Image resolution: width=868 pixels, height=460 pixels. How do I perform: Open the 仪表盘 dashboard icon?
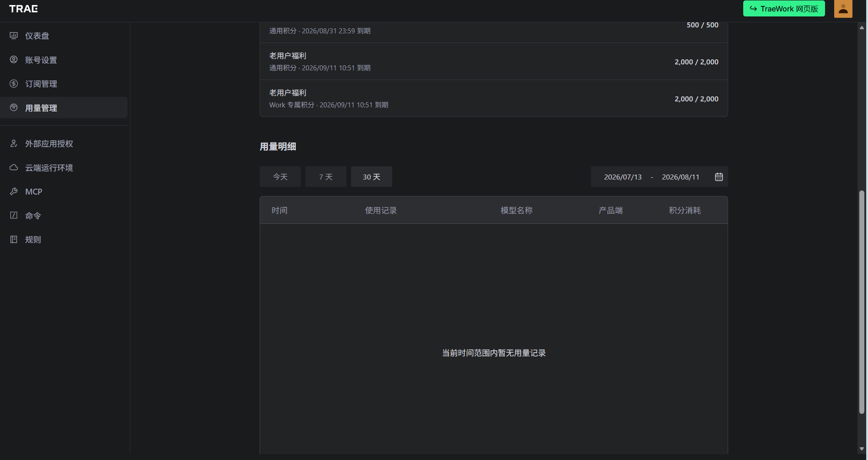tap(14, 36)
